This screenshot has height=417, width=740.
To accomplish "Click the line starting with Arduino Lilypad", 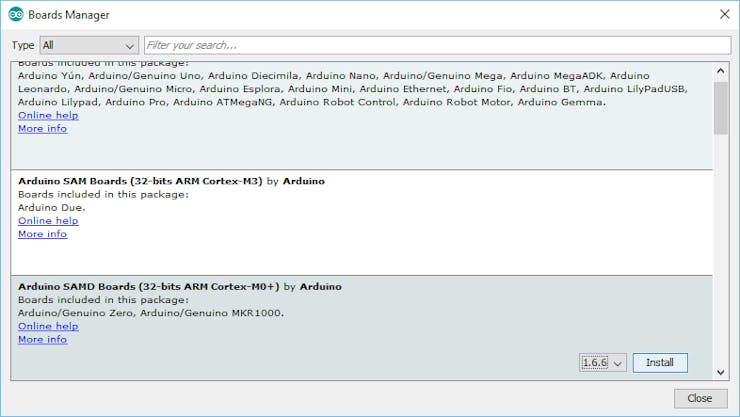I will [312, 102].
